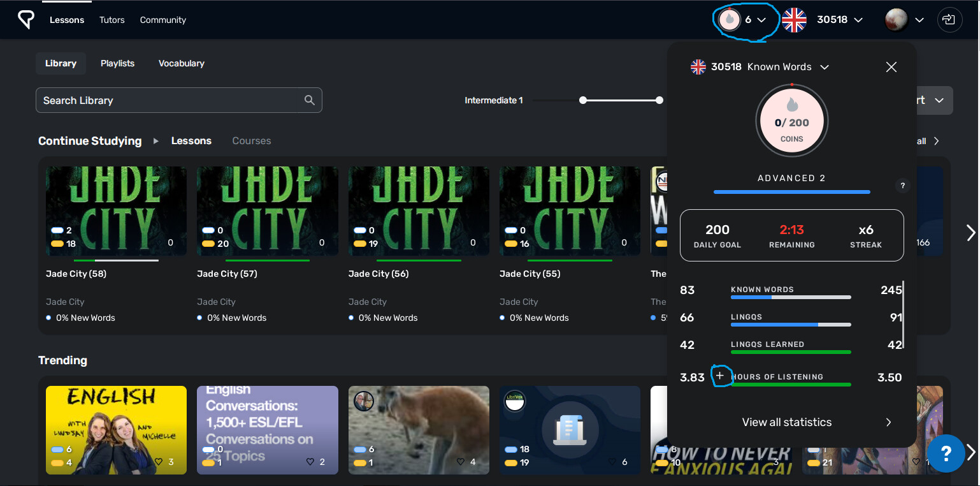The image size is (980, 486).
Task: Click into the Search Library field
Action: point(179,100)
